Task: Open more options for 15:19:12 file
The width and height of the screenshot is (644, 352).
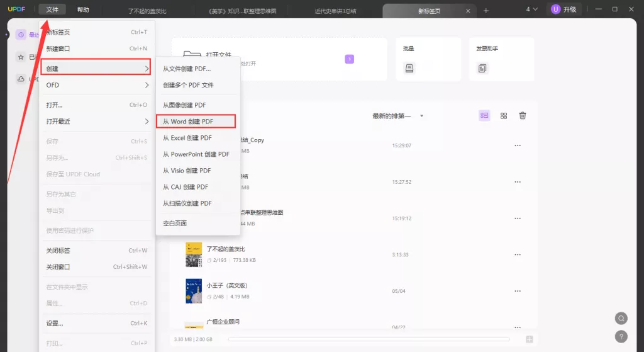Action: click(x=518, y=219)
